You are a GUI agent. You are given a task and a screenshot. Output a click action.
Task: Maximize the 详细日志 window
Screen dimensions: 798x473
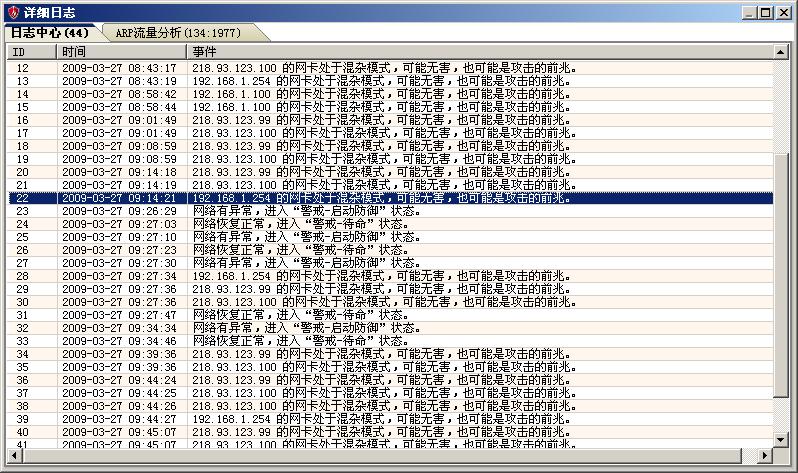click(766, 11)
